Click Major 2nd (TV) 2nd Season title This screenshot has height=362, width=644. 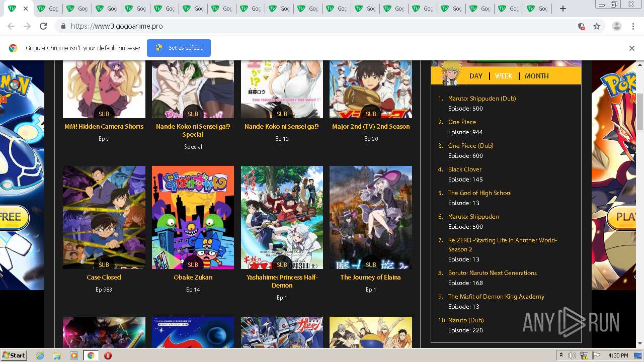tap(371, 127)
